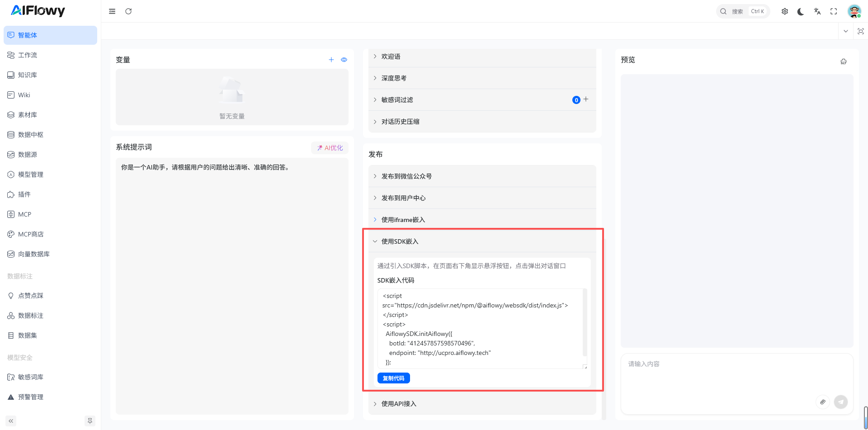
Task: Open the user avatar menu
Action: 854,11
